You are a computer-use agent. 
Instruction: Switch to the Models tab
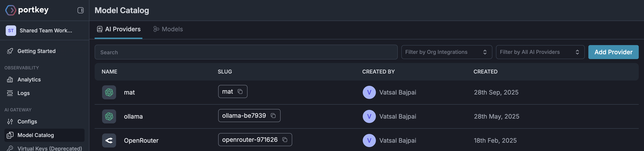click(168, 29)
